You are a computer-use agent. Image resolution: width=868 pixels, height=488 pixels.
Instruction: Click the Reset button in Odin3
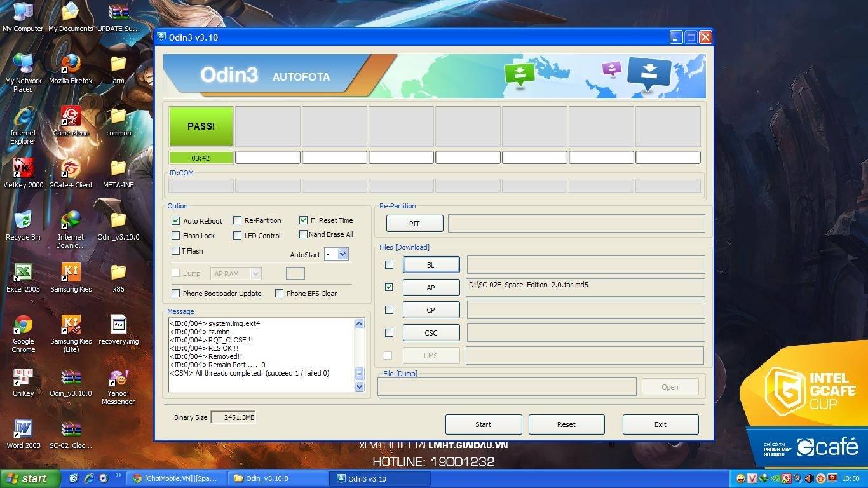coord(566,424)
